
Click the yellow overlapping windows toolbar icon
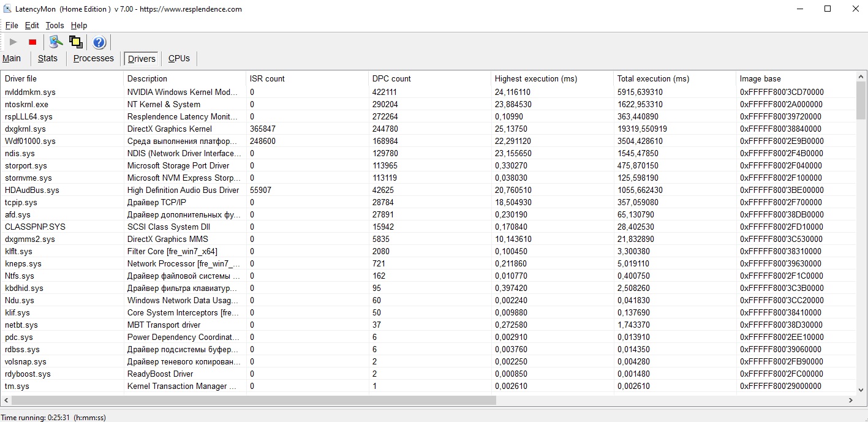click(76, 42)
